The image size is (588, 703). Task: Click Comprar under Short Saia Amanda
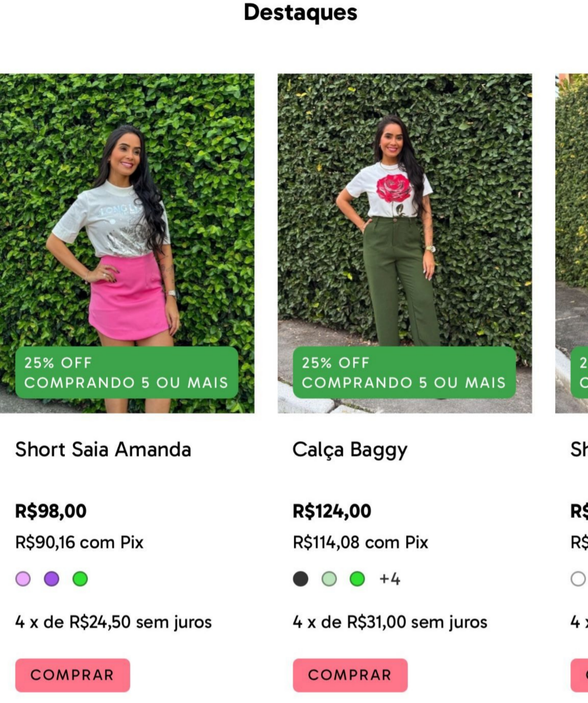[x=72, y=675]
